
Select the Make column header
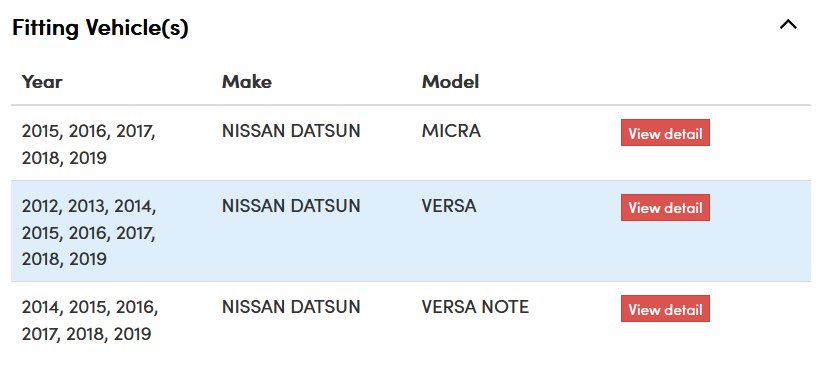246,82
